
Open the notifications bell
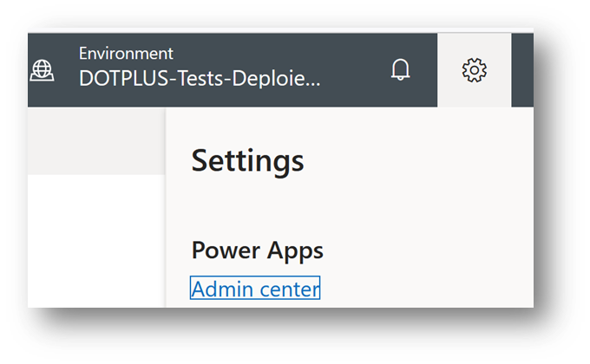click(400, 70)
